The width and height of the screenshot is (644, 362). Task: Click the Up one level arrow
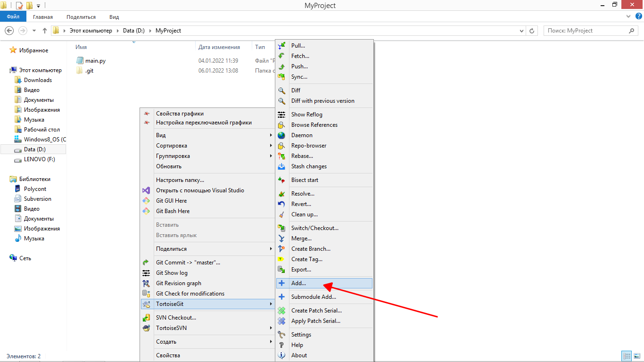[45, 31]
